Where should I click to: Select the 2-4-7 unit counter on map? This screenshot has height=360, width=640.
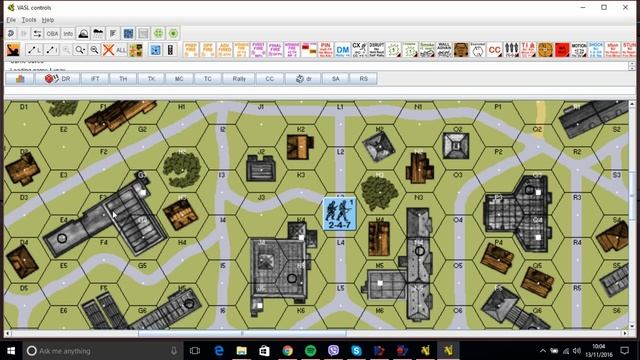click(340, 214)
